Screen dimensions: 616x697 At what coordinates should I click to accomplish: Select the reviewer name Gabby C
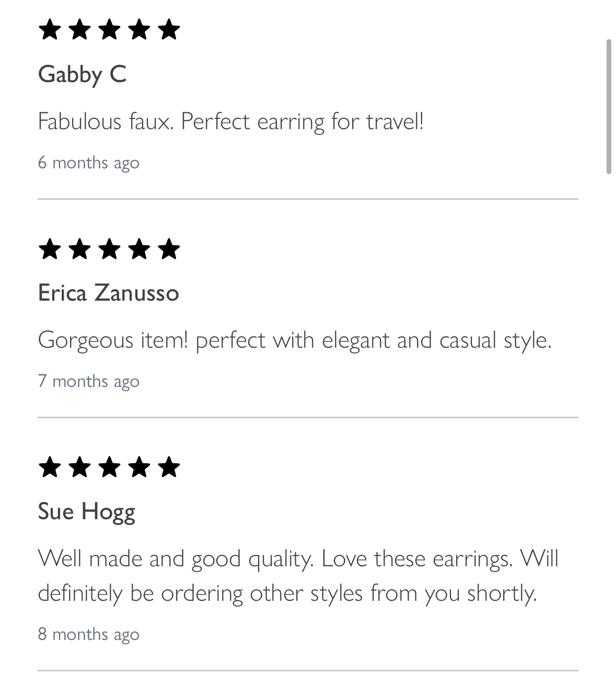(82, 74)
